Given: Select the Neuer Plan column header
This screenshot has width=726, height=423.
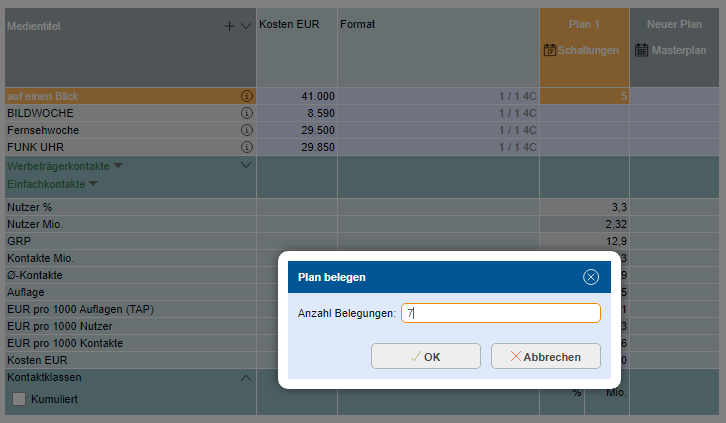Looking at the screenshot, I should (x=677, y=24).
